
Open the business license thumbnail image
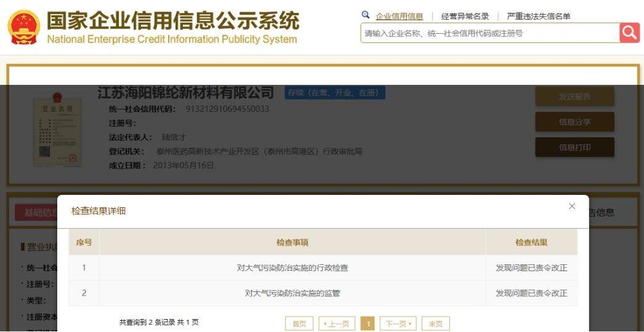pyautogui.click(x=57, y=130)
